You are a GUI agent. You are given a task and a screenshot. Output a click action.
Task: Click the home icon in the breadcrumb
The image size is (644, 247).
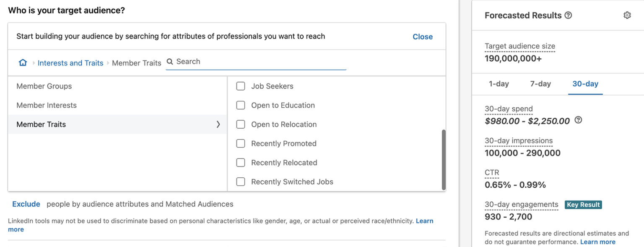(x=23, y=62)
